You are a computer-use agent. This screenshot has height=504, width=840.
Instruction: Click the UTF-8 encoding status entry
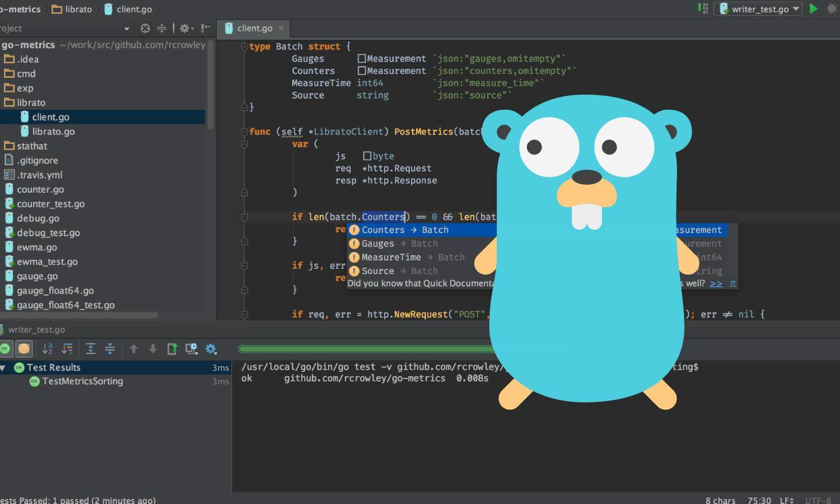click(818, 500)
